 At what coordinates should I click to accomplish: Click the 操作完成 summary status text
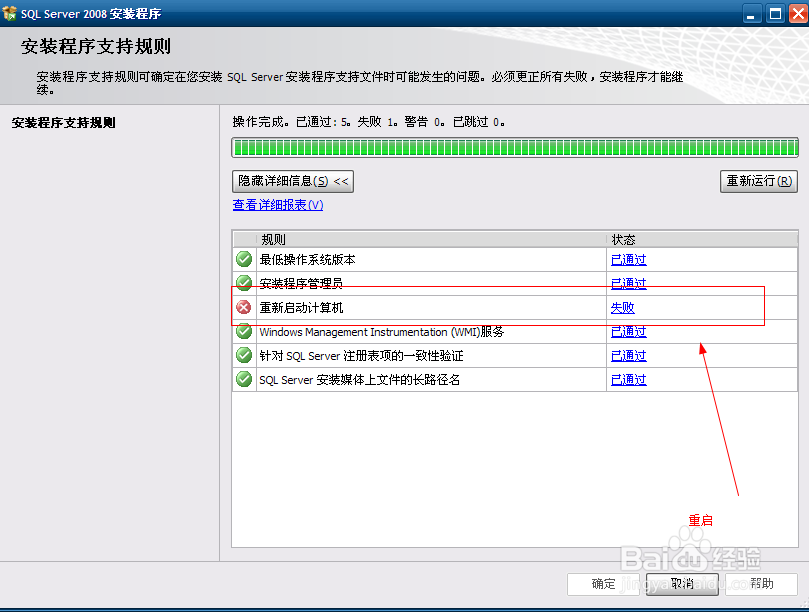point(368,122)
